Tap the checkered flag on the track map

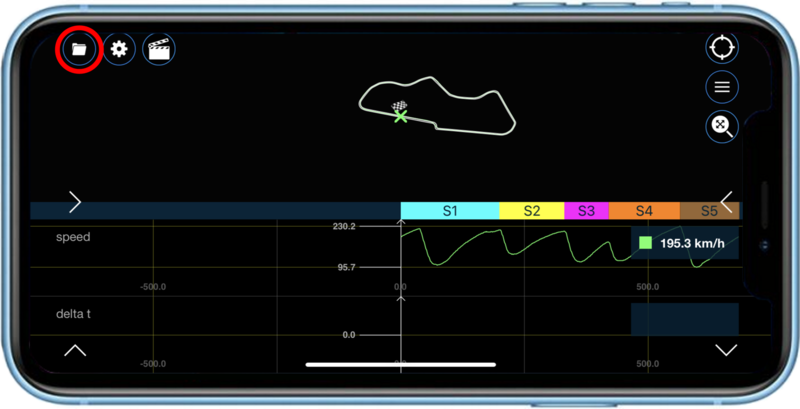click(x=399, y=105)
